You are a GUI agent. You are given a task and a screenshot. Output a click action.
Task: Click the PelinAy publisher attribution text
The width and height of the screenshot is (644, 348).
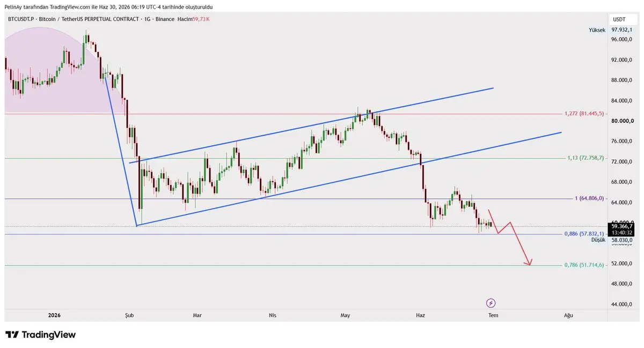[x=108, y=7]
